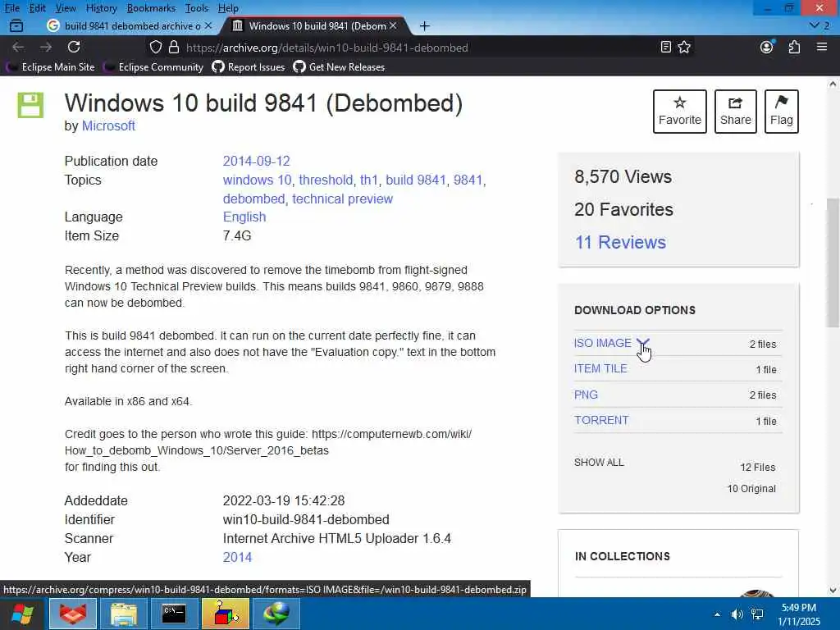Open the Year 2014 link
The image size is (840, 630).
click(237, 557)
